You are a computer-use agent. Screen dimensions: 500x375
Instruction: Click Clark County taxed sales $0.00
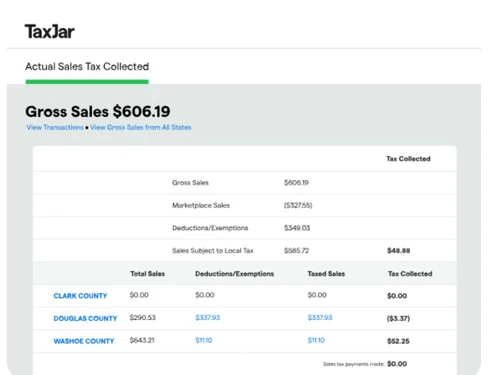click(317, 295)
